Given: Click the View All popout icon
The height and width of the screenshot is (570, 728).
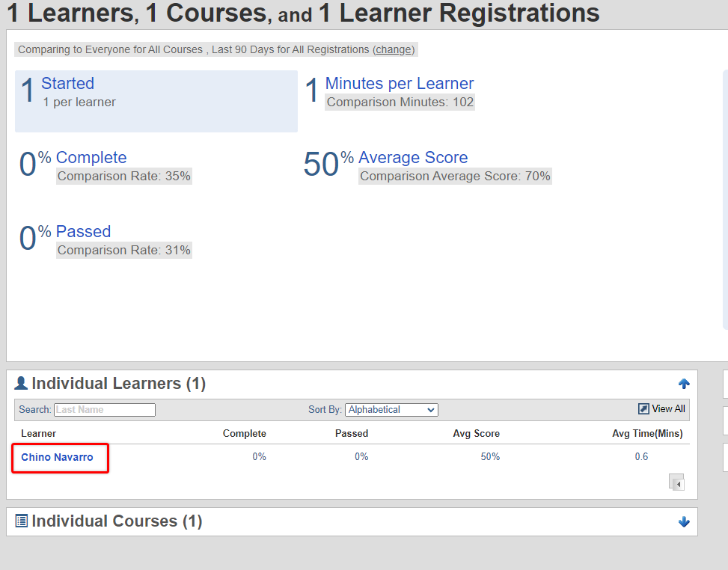Looking at the screenshot, I should pos(643,408).
